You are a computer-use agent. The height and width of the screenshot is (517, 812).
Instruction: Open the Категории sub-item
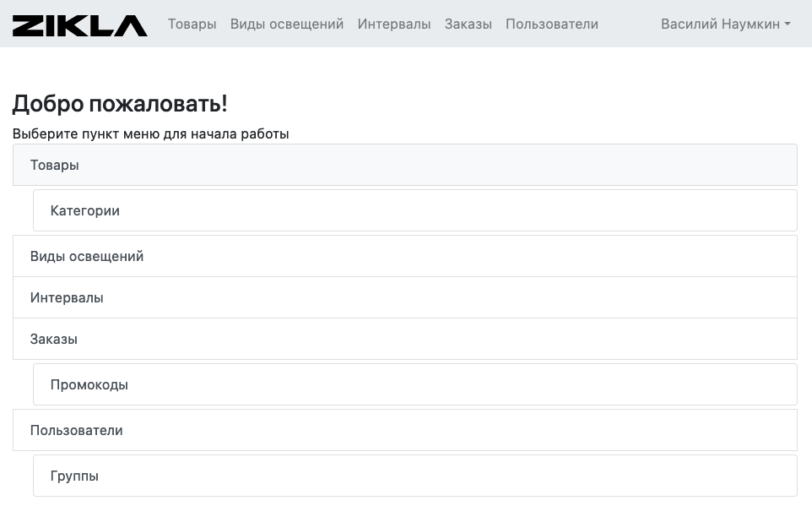[x=415, y=210]
